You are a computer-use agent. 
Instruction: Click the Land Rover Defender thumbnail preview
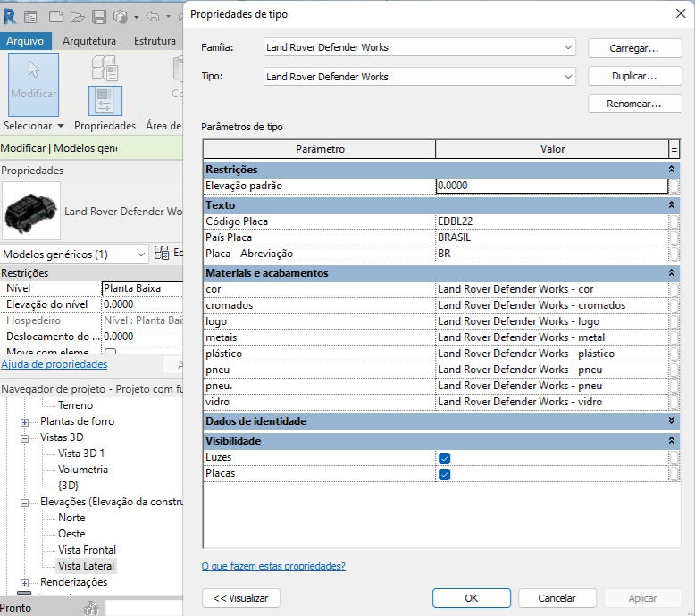[x=31, y=211]
